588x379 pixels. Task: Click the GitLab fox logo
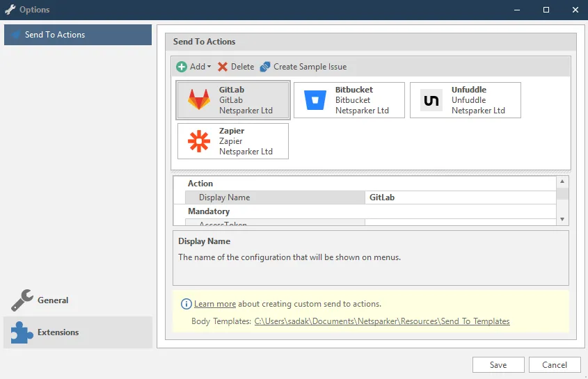199,99
